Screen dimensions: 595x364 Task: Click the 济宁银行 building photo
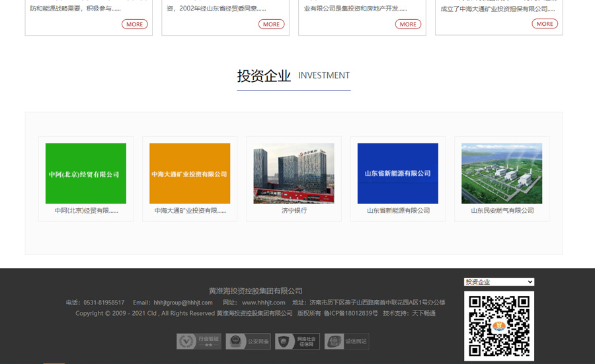pos(294,174)
